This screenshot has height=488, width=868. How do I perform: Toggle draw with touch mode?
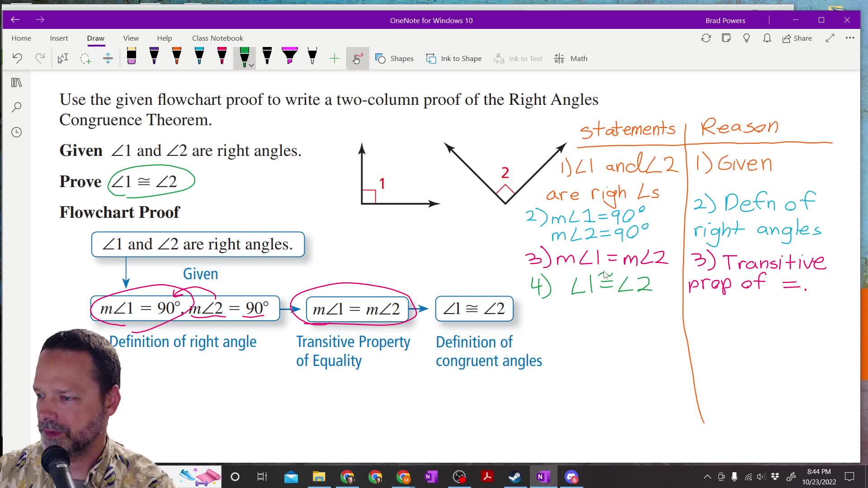coord(357,58)
